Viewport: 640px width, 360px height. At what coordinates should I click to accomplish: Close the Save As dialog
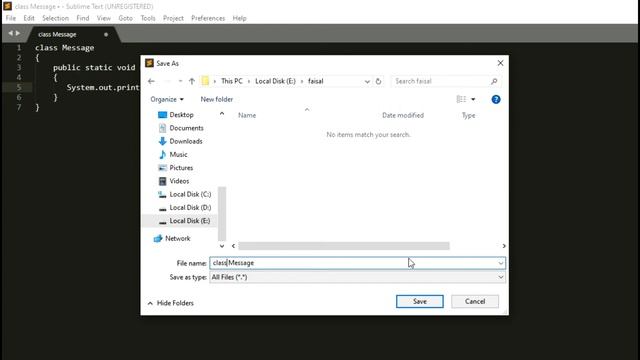point(500,63)
